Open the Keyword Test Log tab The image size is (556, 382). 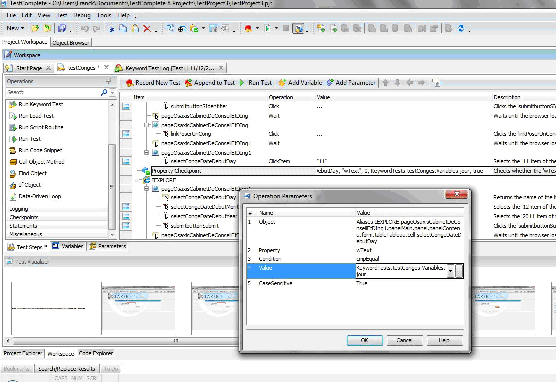(169, 68)
